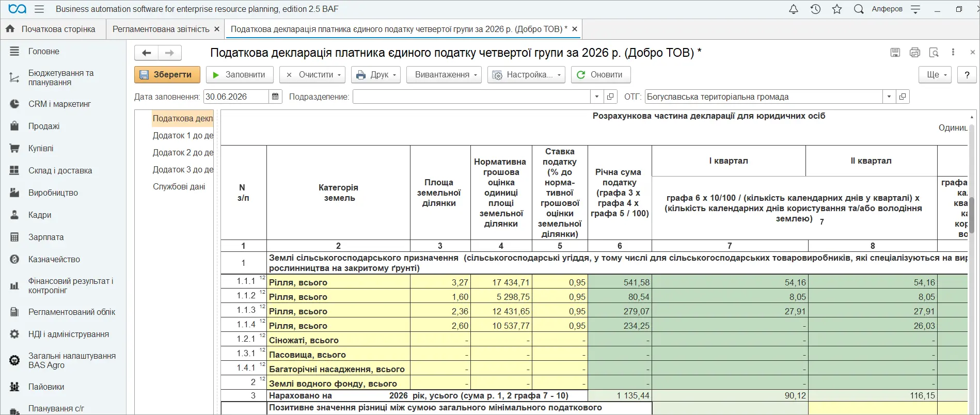This screenshot has width=980, height=415.
Task: Open Регламентований облік section
Action: (72, 312)
